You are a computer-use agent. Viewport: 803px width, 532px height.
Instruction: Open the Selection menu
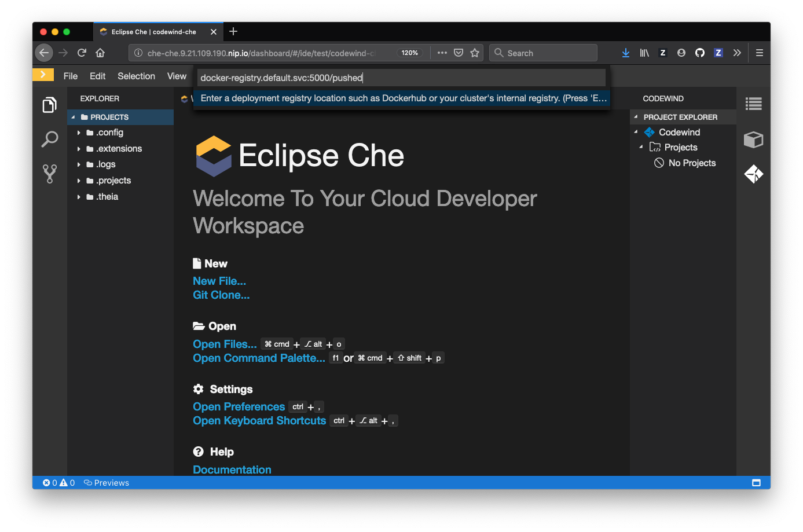pos(136,76)
